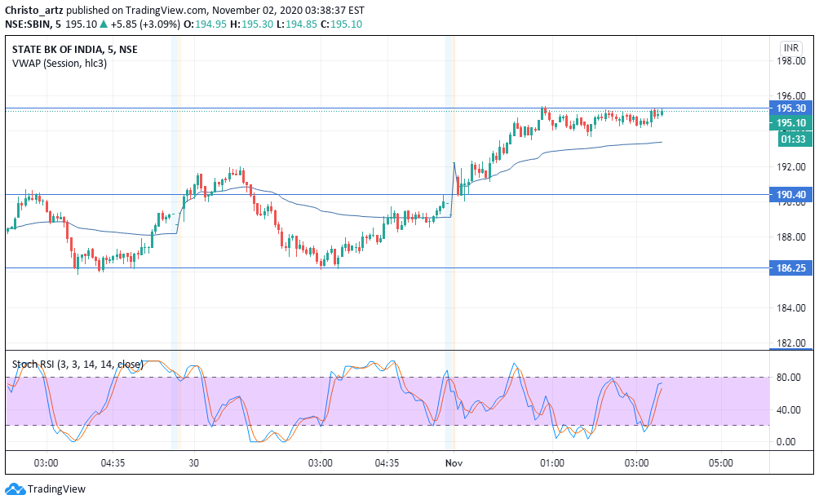Click the Stoch RSI (3, 3, 14, 14, close) label
The height and width of the screenshot is (504, 819).
tap(77, 365)
